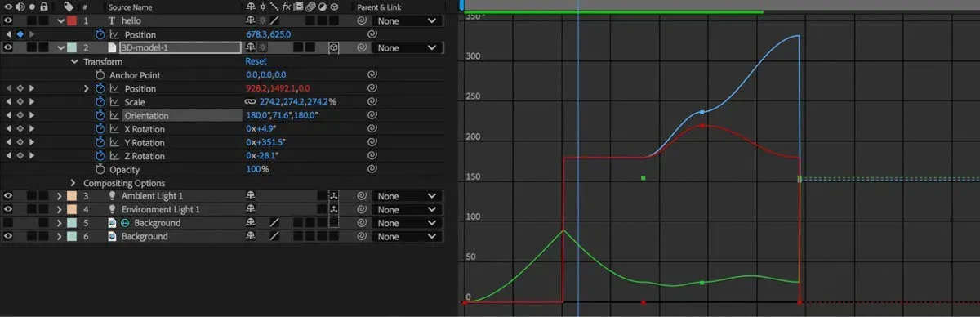Click property pick whip for Scale
The height and width of the screenshot is (317, 980).
pos(372,102)
